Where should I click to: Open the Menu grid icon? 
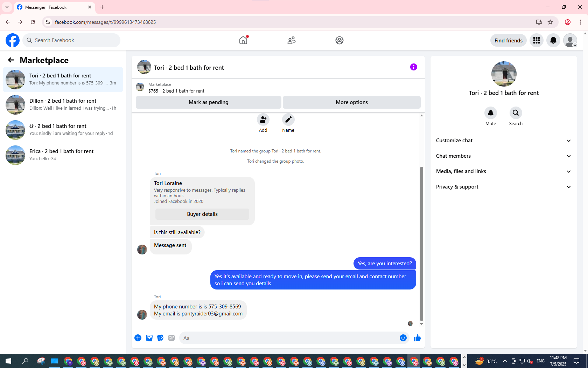537,40
